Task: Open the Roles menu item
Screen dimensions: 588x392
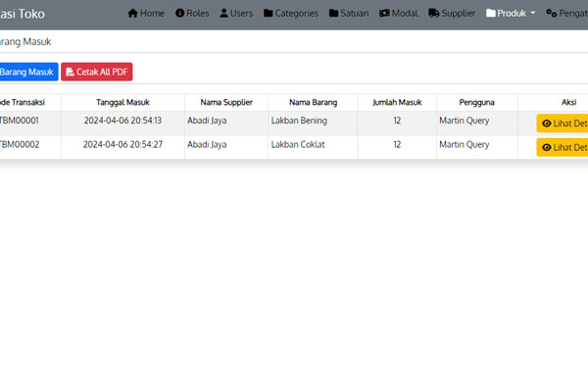Action: coord(192,13)
